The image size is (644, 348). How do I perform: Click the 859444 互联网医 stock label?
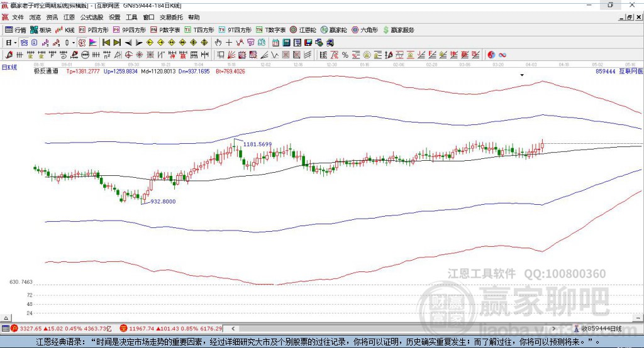tap(619, 71)
